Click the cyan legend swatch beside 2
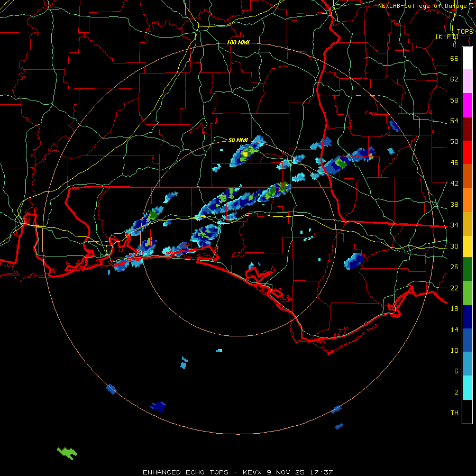The width and height of the screenshot is (476, 476). click(467, 388)
